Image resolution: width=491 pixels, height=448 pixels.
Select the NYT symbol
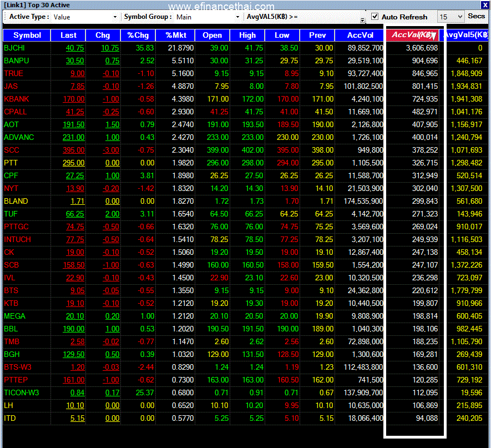(11, 188)
